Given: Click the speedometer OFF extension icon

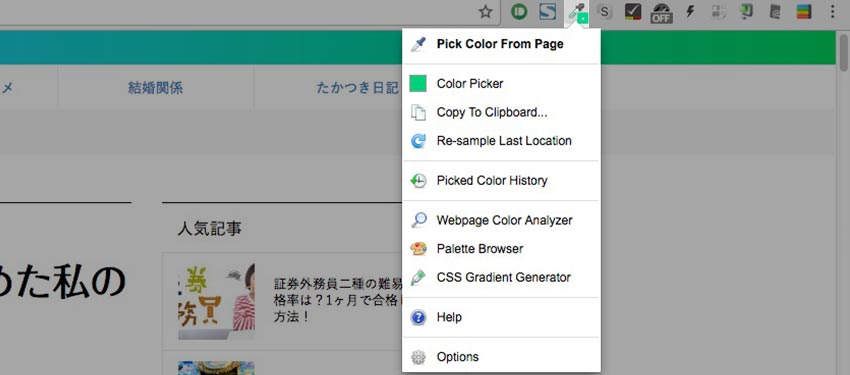Looking at the screenshot, I should (661, 13).
